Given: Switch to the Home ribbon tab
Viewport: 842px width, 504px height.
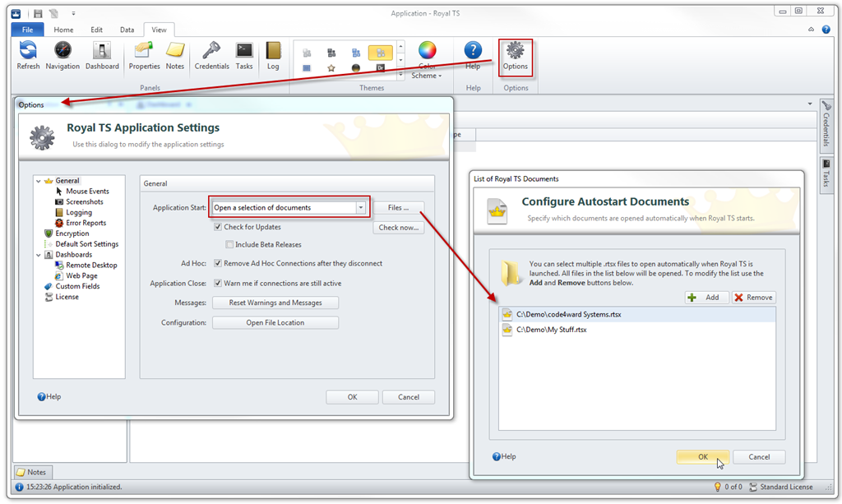Looking at the screenshot, I should click(63, 30).
